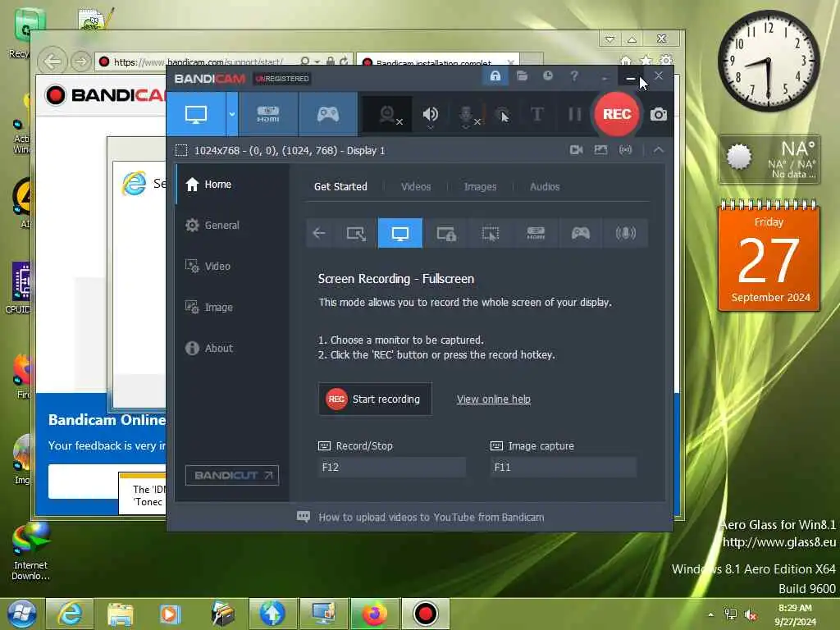Open the View online help link
Image resolution: width=840 pixels, height=630 pixels.
tap(493, 399)
